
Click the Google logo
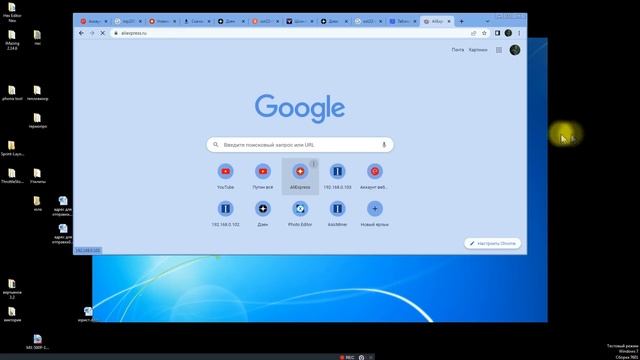[x=300, y=108]
